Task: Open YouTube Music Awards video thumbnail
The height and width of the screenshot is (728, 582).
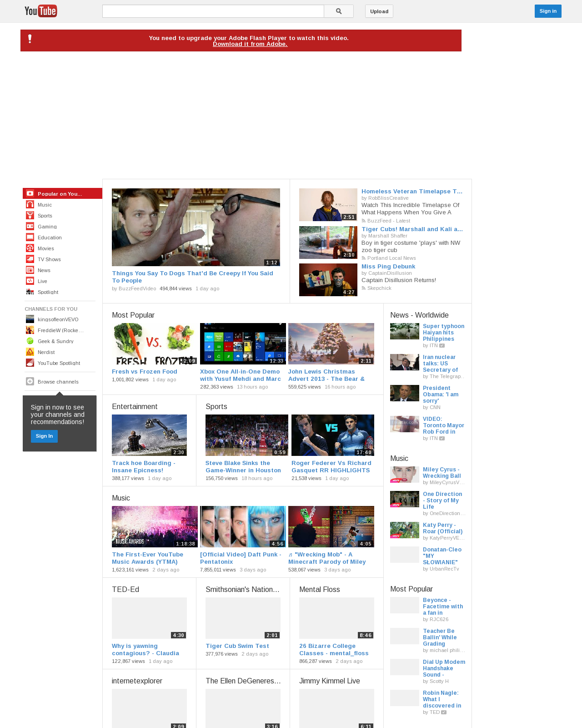Action: [x=155, y=526]
